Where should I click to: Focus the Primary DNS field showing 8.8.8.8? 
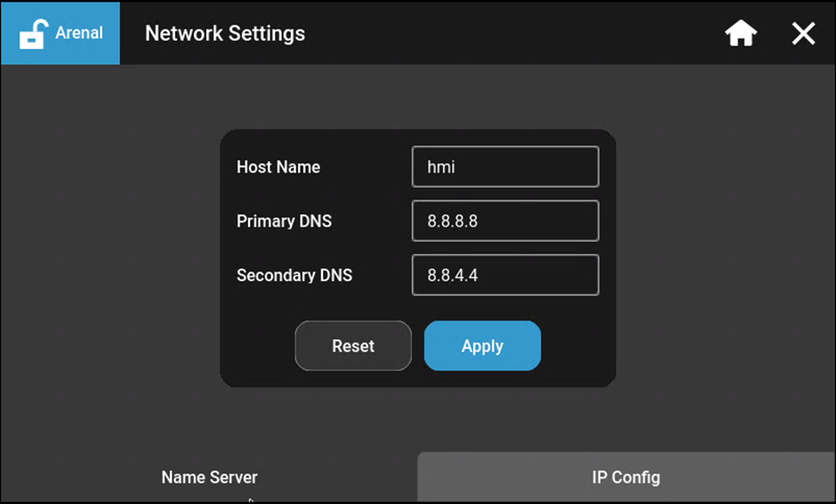point(505,221)
